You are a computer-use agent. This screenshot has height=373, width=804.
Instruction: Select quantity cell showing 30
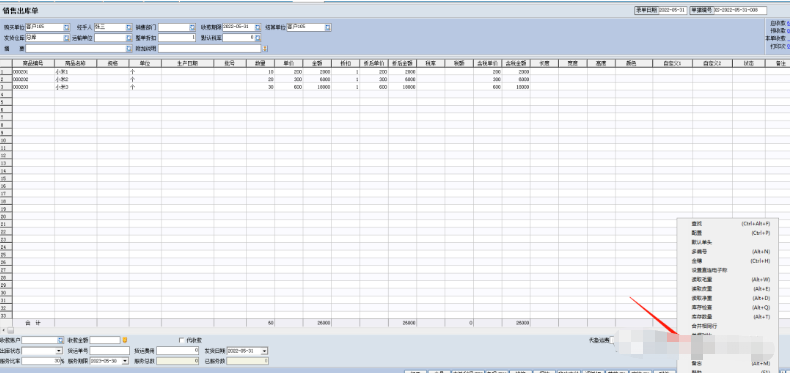pyautogui.click(x=260, y=87)
